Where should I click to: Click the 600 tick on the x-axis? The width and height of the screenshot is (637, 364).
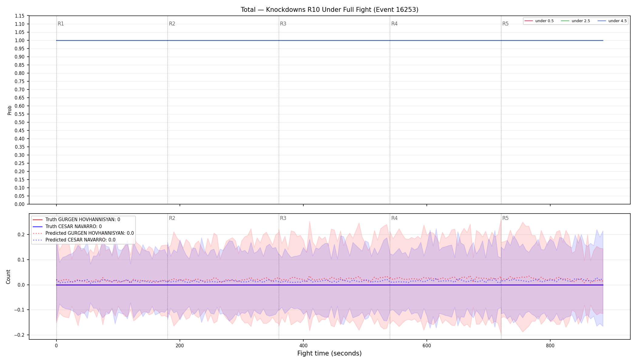pos(427,345)
